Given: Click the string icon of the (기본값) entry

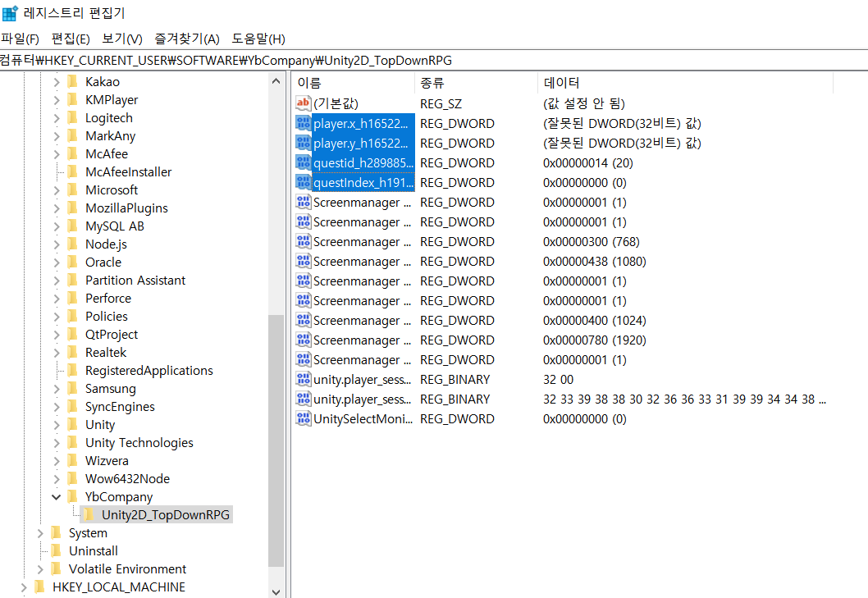Looking at the screenshot, I should pos(303,103).
